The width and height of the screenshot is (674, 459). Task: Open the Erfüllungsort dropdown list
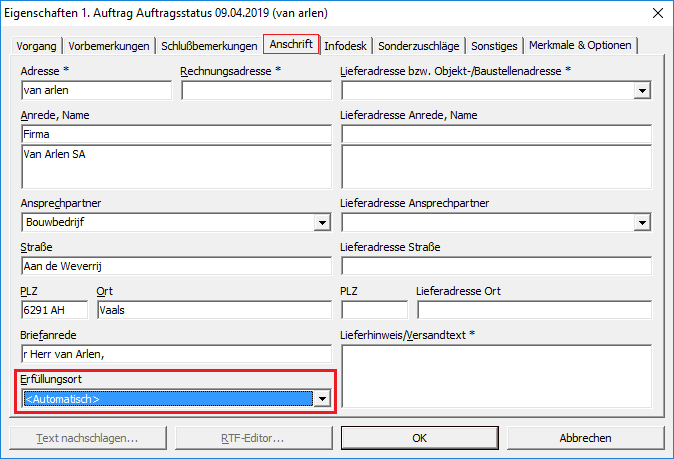(322, 399)
